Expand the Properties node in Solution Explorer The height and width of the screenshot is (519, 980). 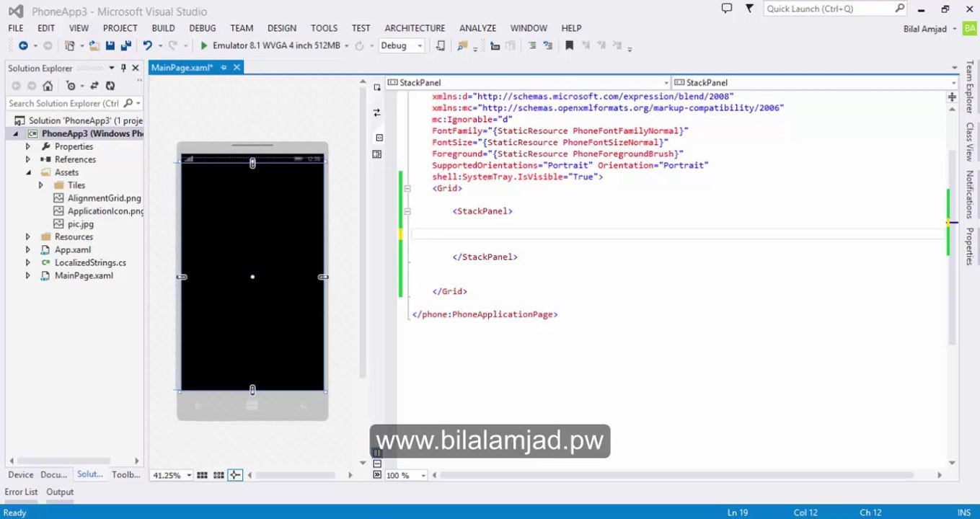coord(28,146)
